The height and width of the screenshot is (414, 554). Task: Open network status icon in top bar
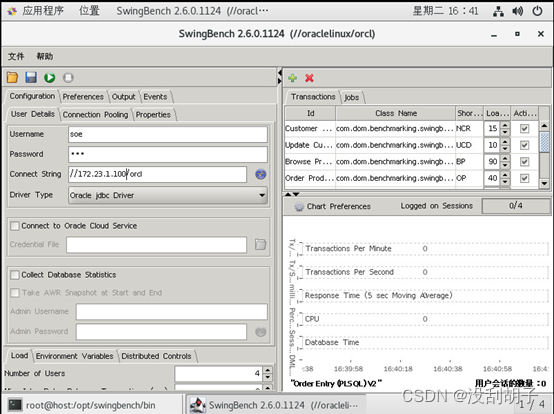pyautogui.click(x=499, y=11)
